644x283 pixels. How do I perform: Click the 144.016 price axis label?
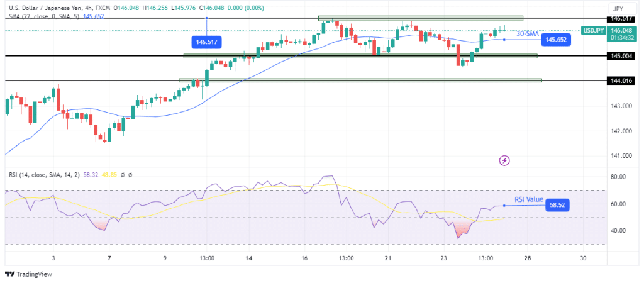pos(619,81)
